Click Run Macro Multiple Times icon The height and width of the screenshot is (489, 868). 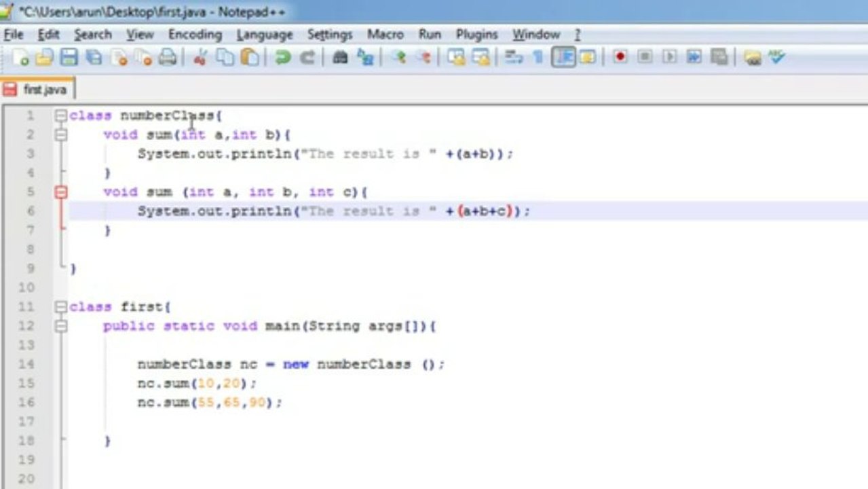pos(694,58)
